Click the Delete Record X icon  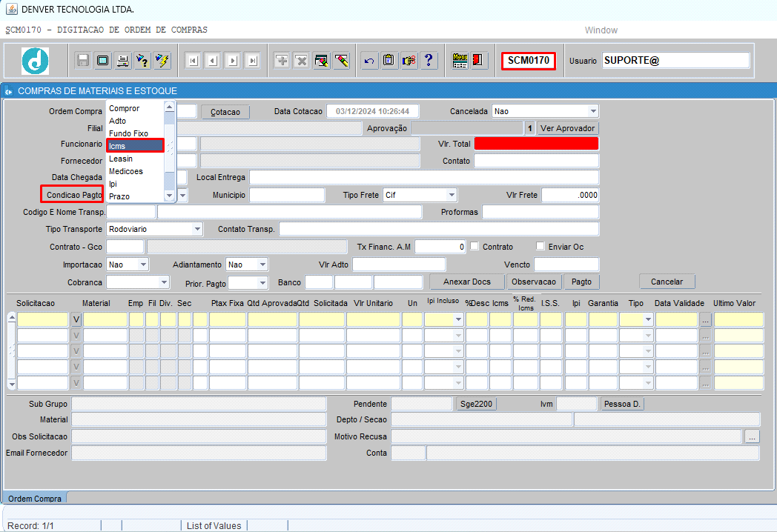301,61
